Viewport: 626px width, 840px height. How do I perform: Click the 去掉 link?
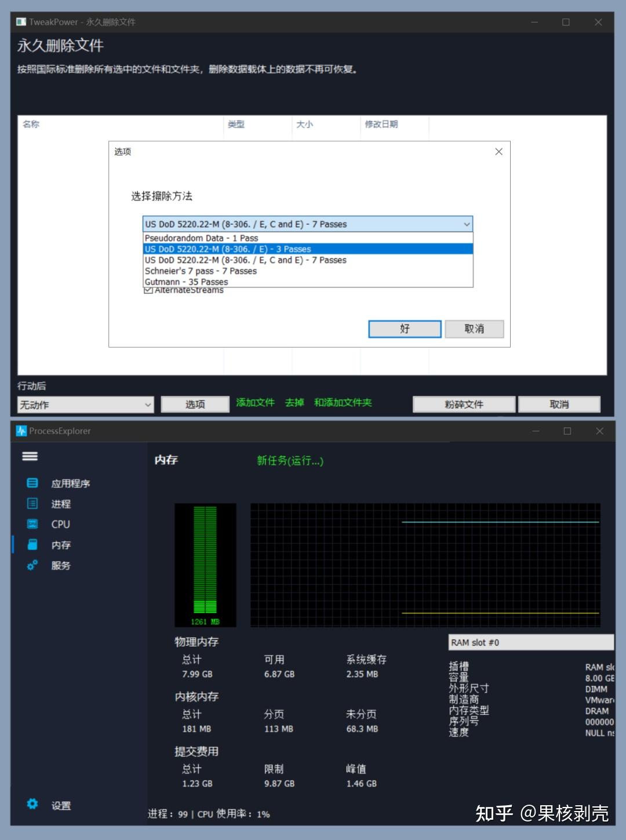(x=294, y=403)
